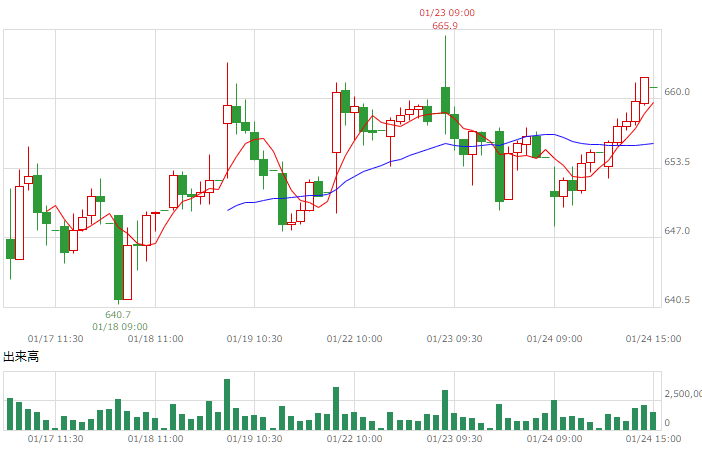Click 01/23 09:30 under the candlestick chart
This screenshot has width=702, height=452.
point(454,339)
